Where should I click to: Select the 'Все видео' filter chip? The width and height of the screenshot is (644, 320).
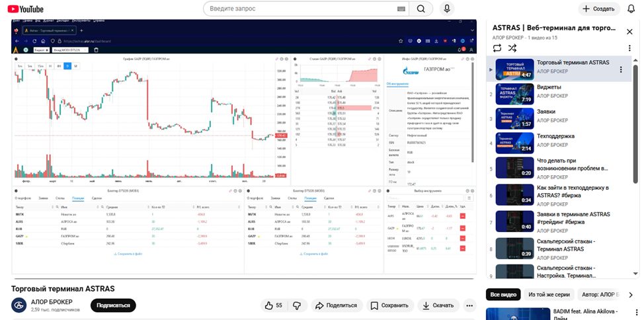[x=502, y=295]
